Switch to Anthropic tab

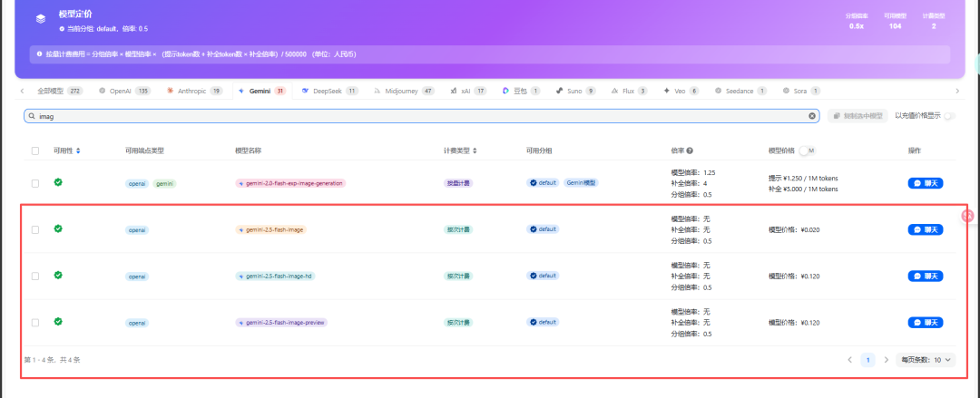(194, 91)
